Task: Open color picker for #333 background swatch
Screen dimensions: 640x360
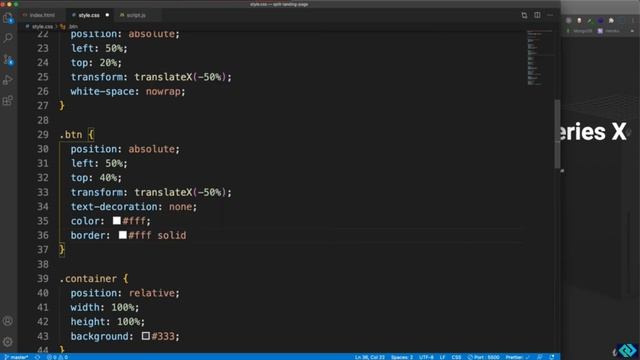Action: click(146, 336)
